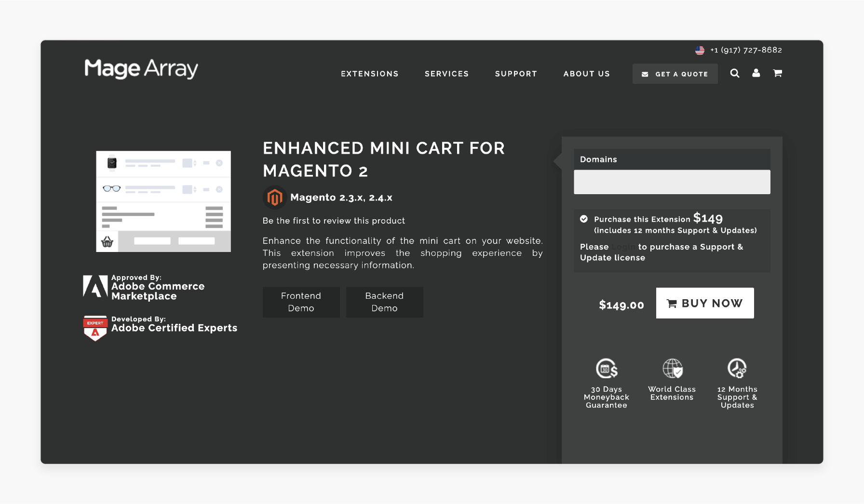Image resolution: width=864 pixels, height=504 pixels.
Task: Open the search magnifier icon
Action: pyautogui.click(x=735, y=73)
